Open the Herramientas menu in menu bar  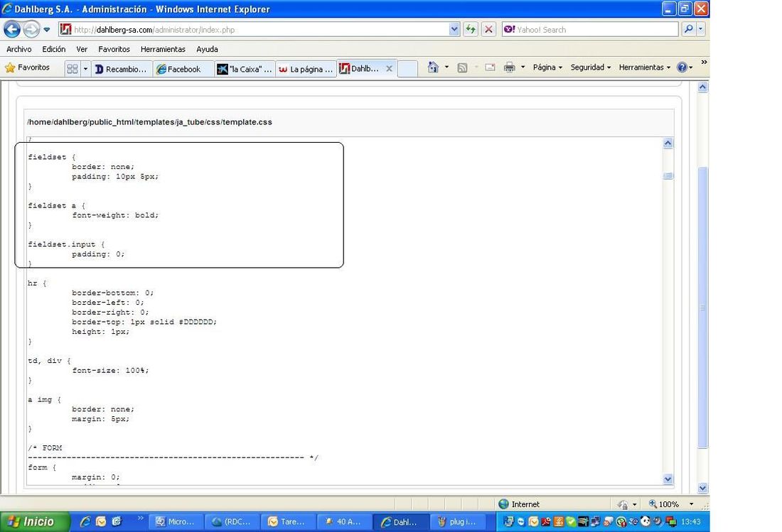click(x=163, y=49)
